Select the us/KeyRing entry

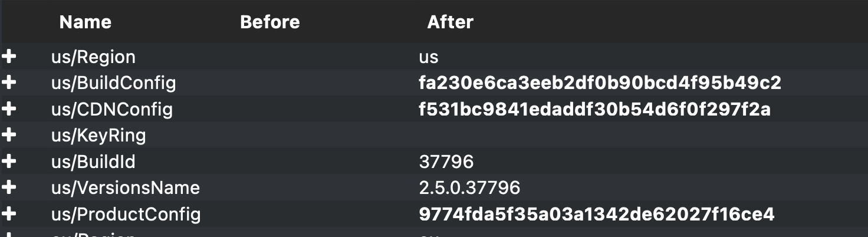pyautogui.click(x=98, y=136)
